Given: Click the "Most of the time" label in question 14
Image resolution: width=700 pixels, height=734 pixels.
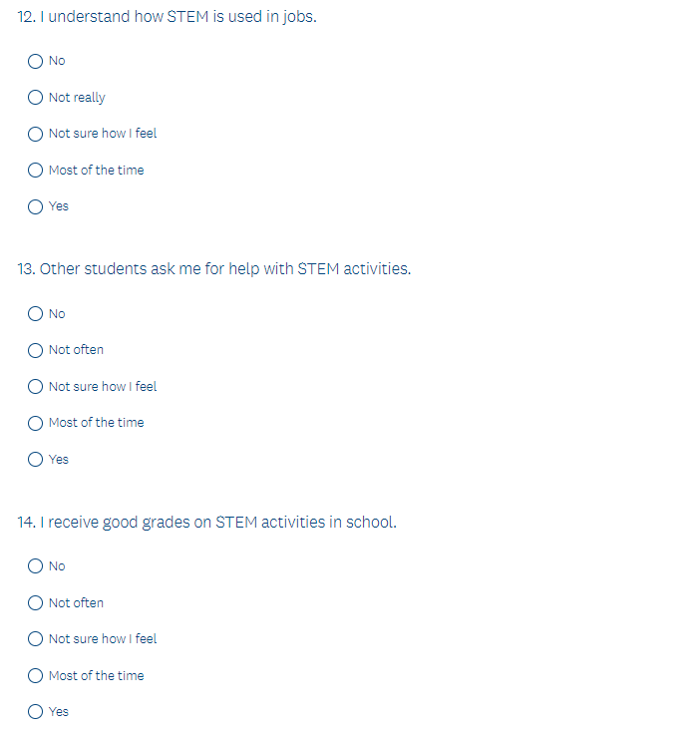Looking at the screenshot, I should [x=96, y=676].
